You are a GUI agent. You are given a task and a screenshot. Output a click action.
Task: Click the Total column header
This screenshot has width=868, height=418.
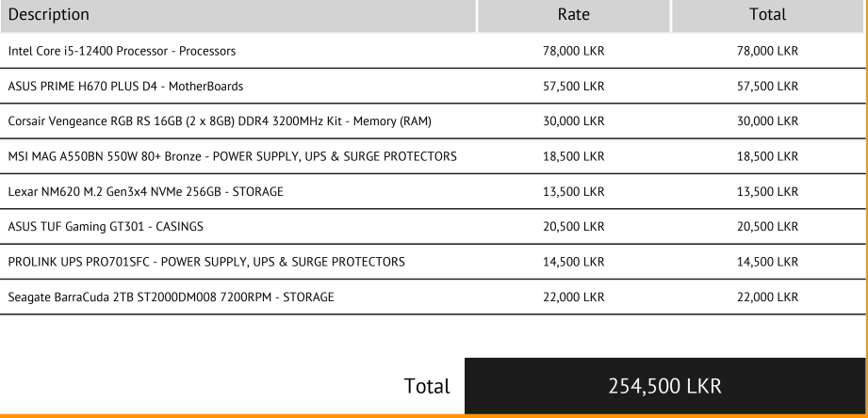[767, 14]
